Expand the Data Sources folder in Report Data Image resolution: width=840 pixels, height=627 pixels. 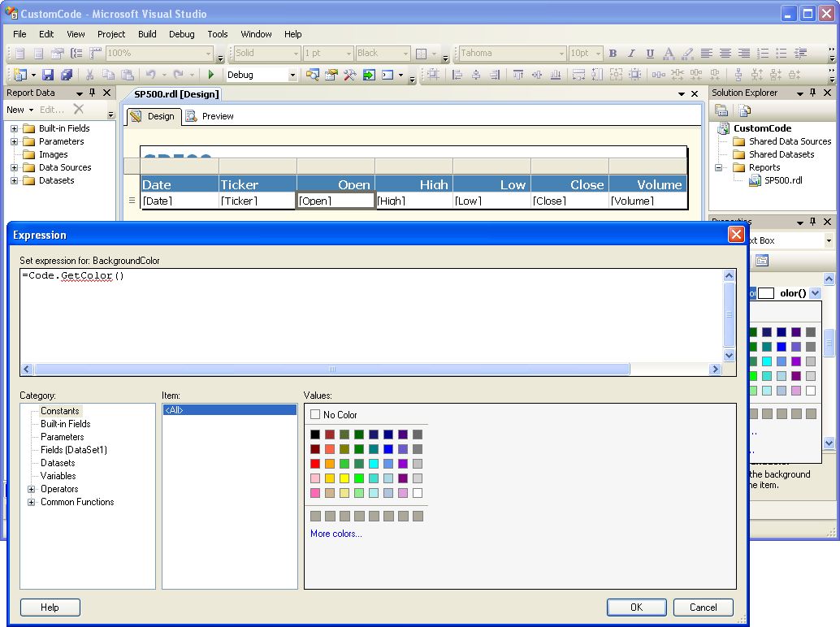click(15, 167)
